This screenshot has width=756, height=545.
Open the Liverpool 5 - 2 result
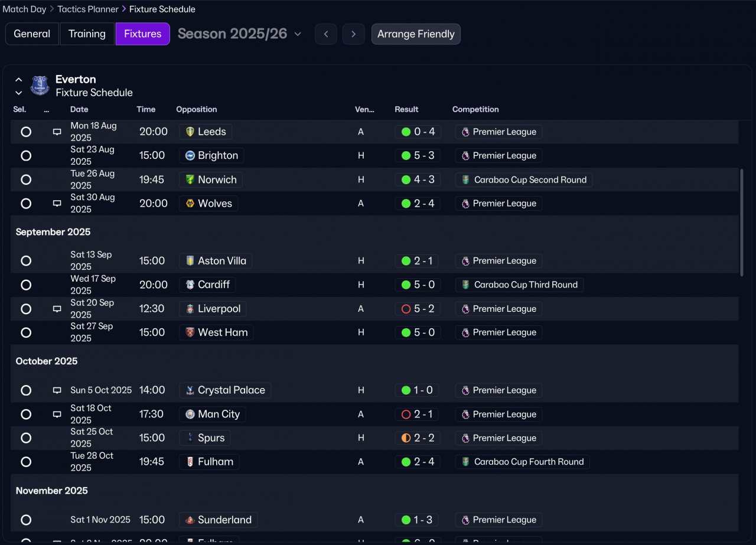[418, 309]
